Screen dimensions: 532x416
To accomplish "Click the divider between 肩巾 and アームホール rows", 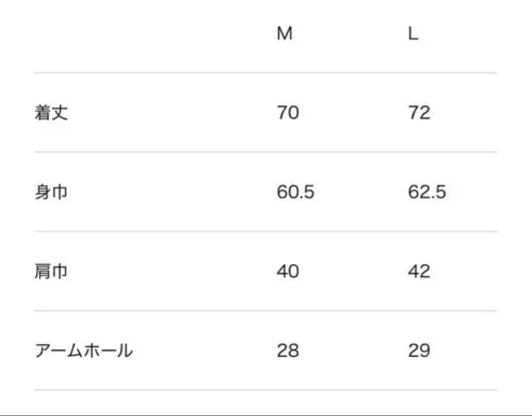I will coord(265,311).
